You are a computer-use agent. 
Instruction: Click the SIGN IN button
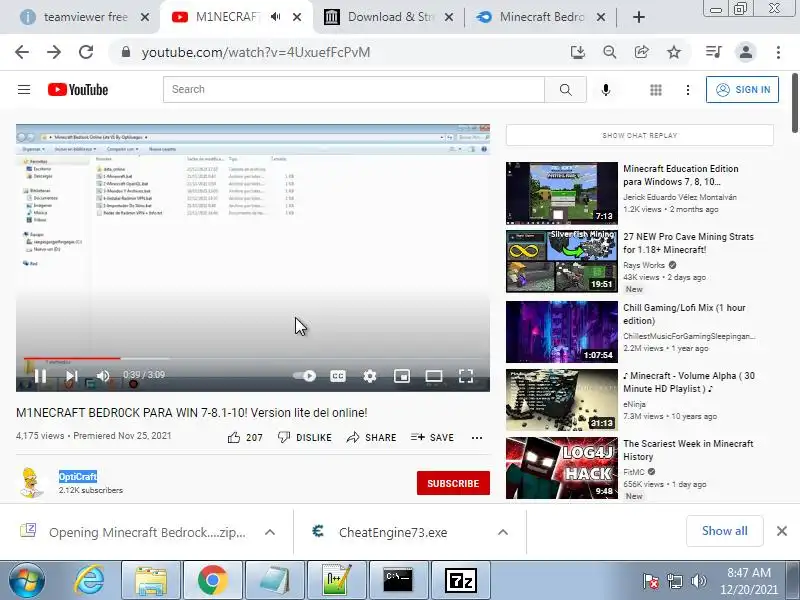point(742,90)
